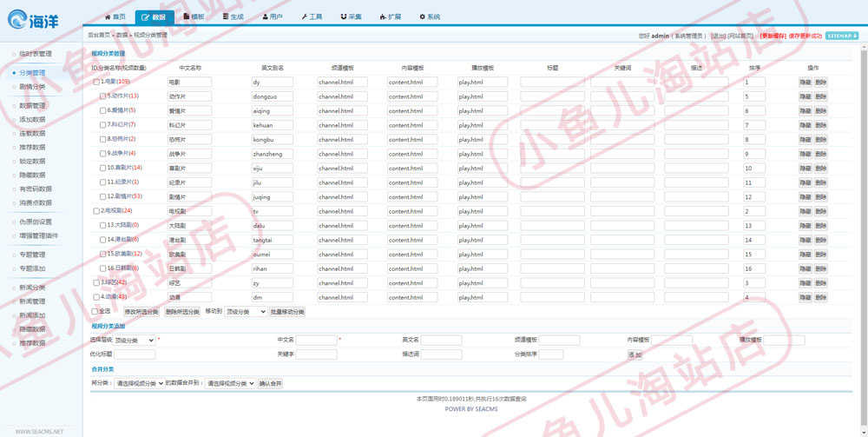This screenshot has width=868, height=437.
Task: Open 剧情分类 in the sidebar
Action: [x=32, y=86]
